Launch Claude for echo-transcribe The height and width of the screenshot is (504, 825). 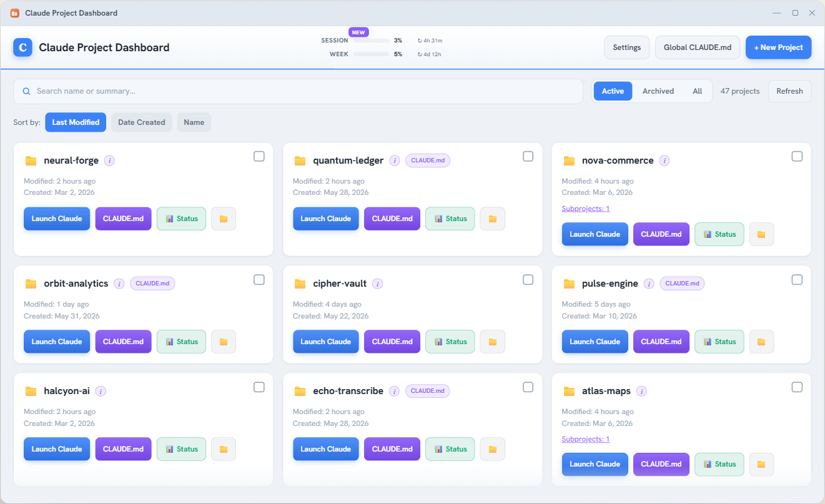click(x=326, y=449)
